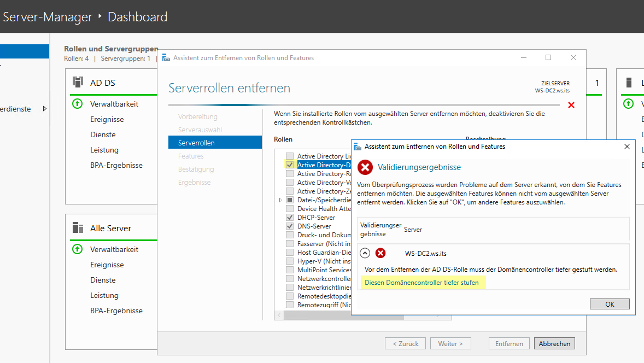
Task: Click the Entfernen button
Action: 509,343
